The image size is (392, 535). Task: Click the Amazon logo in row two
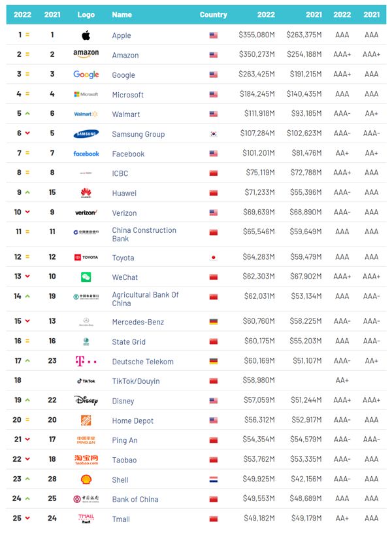click(86, 54)
